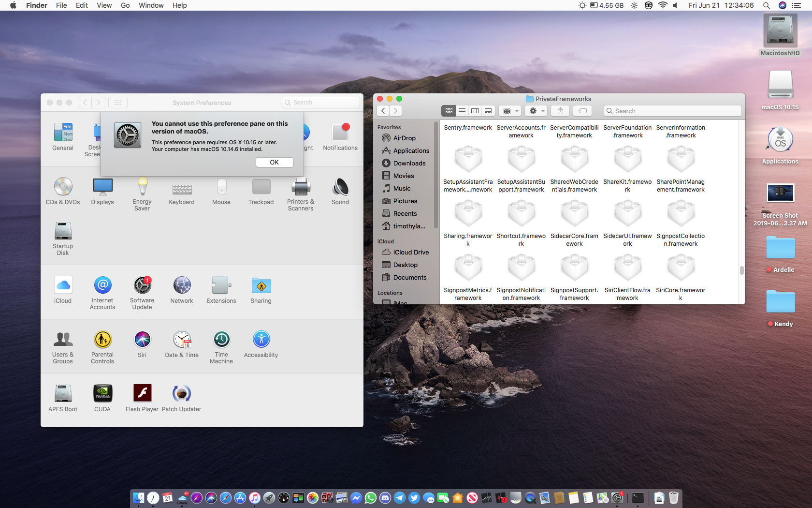Select Downloads in Finder sidebar
The image size is (812, 508).
[404, 163]
